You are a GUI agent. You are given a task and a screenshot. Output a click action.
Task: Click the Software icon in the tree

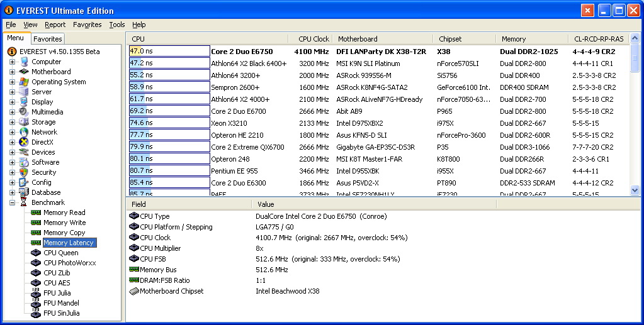click(x=24, y=162)
